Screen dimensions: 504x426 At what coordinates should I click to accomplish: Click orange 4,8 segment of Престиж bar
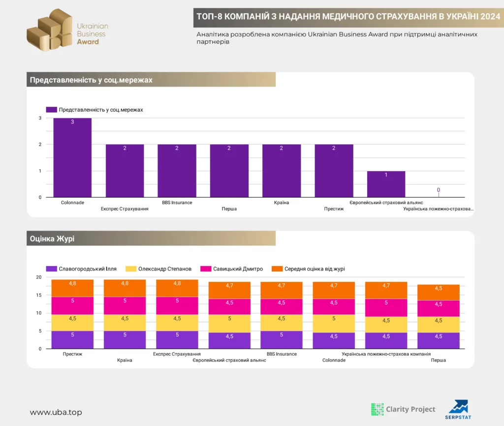72,288
